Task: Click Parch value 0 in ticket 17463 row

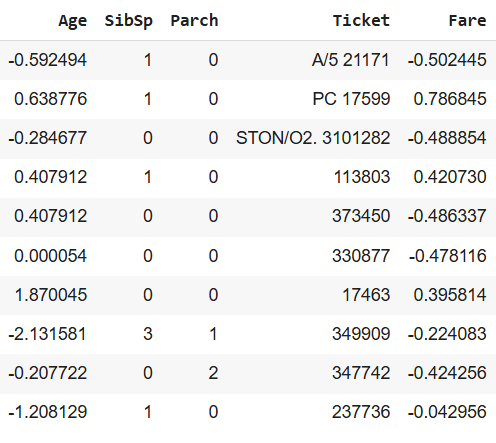Action: (x=213, y=295)
